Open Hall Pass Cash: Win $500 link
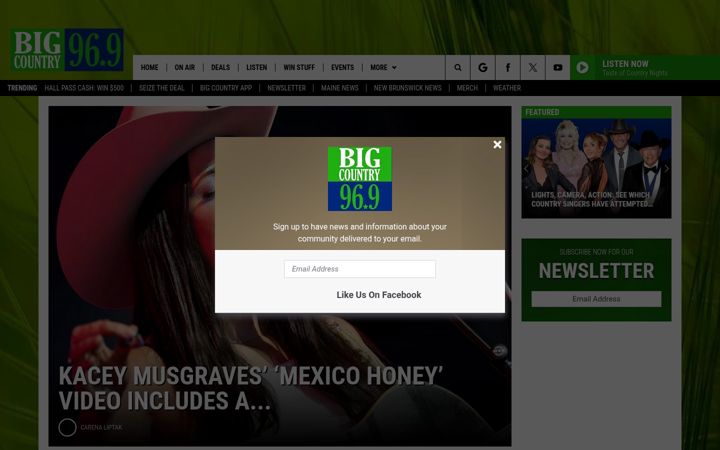720x450 pixels. point(84,88)
